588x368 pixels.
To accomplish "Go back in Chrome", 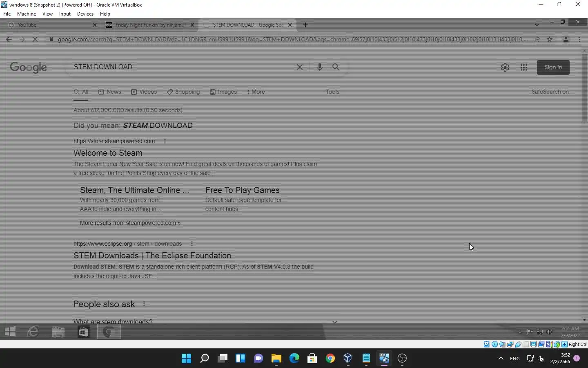I will 9,39.
